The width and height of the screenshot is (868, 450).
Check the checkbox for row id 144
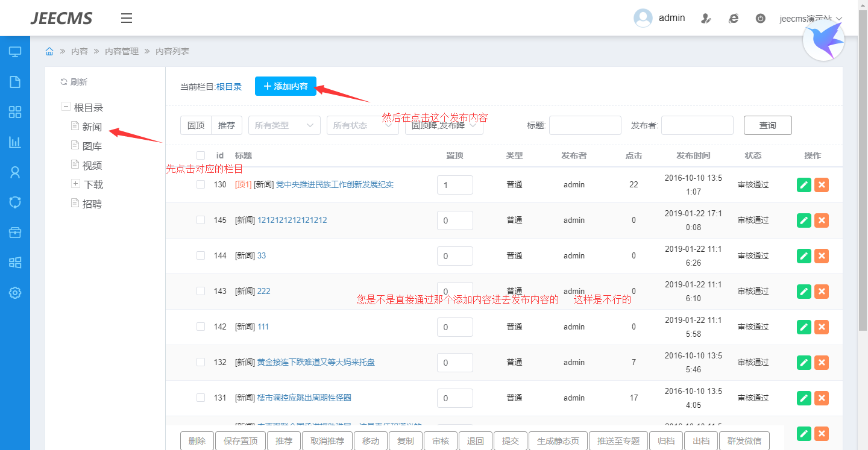point(201,255)
